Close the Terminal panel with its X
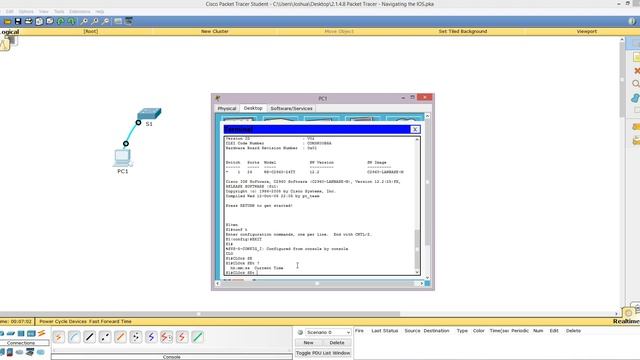Screen dimensions: 640x360 coord(415,129)
